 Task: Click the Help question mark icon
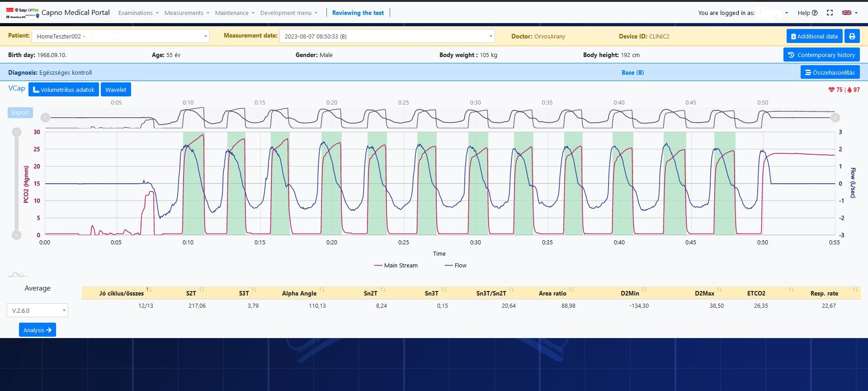[815, 13]
